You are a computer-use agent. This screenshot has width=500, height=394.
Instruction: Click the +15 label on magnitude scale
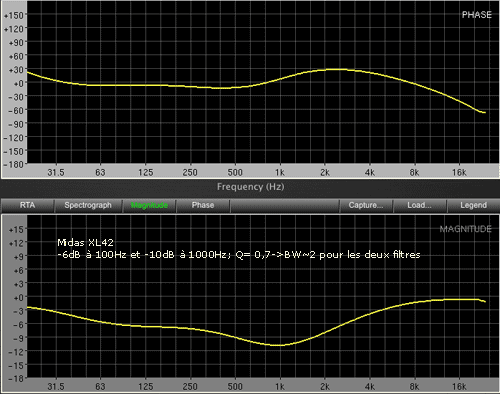click(x=16, y=230)
